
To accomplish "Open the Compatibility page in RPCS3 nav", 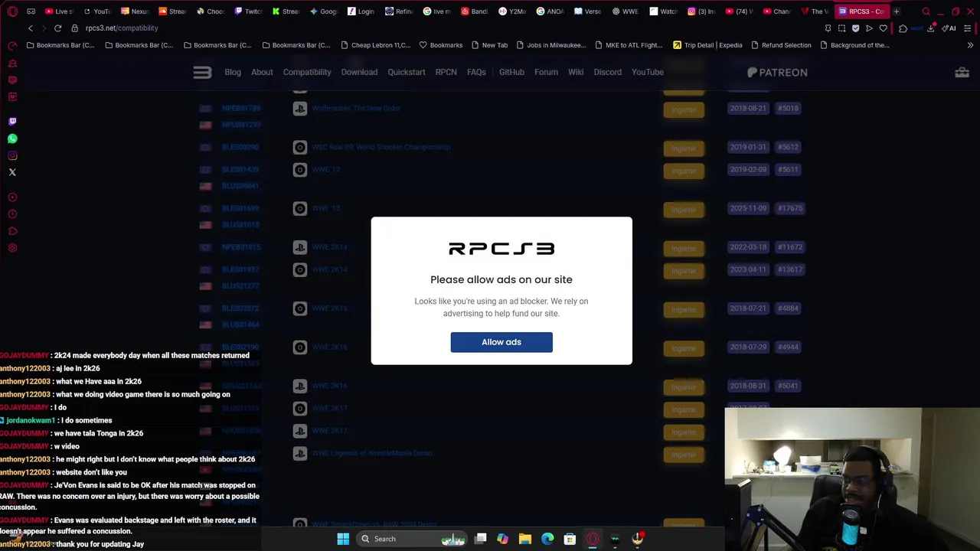I will pos(307,72).
